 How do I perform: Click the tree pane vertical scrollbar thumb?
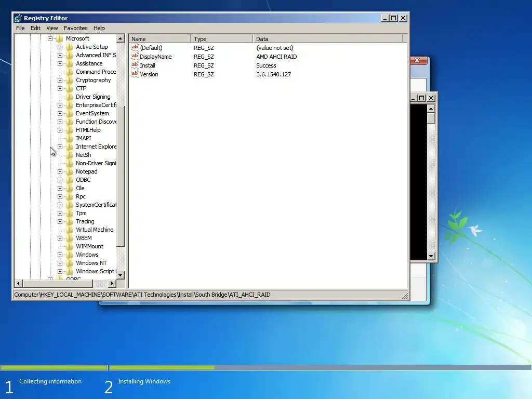click(121, 176)
